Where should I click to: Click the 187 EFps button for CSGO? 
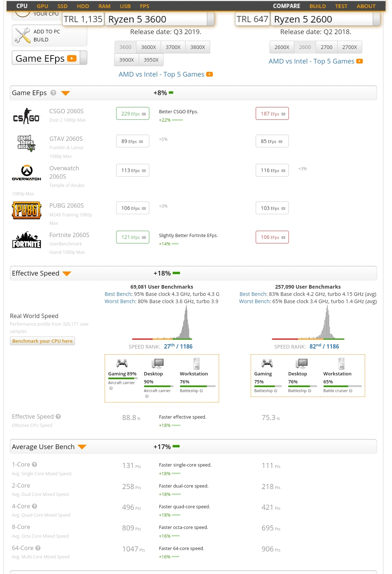tap(272, 114)
